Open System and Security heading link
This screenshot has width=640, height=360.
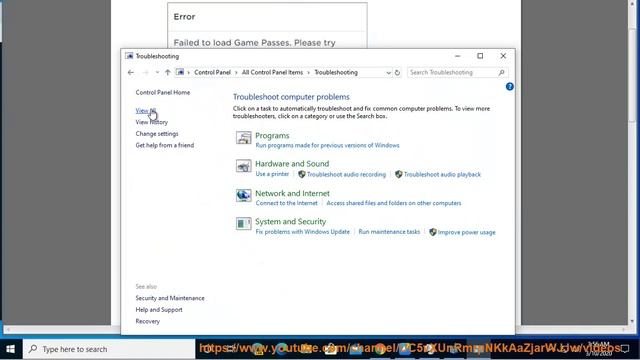(291, 222)
